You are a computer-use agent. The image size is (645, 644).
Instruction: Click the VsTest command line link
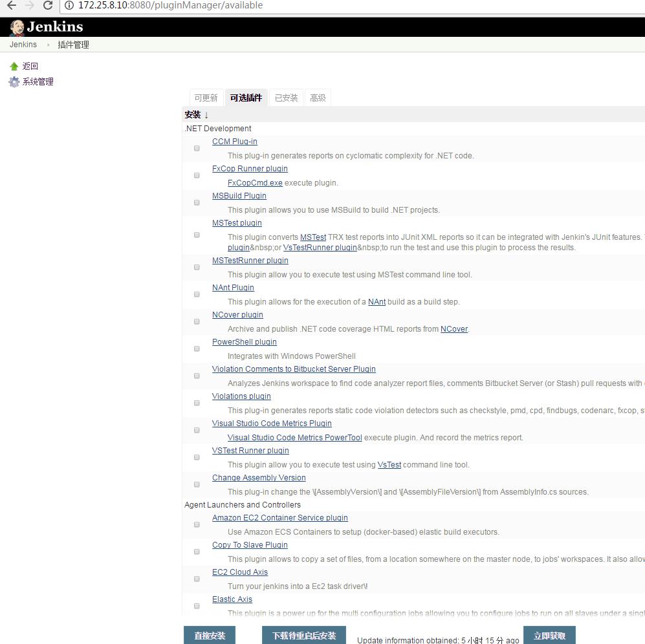389,465
